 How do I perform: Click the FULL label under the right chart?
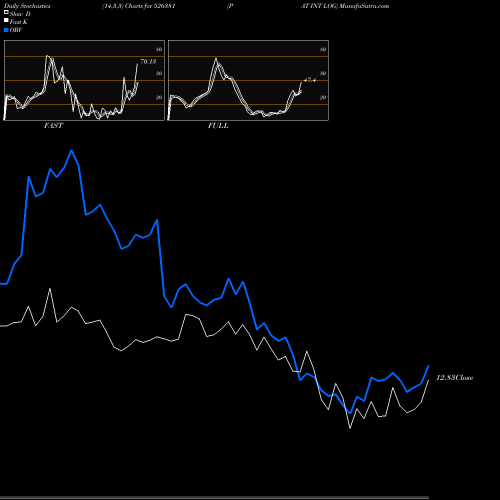[218, 126]
